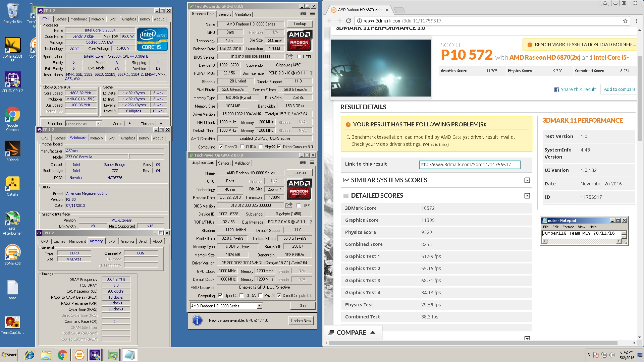Image resolution: width=644 pixels, height=362 pixels.
Task: Toggle DirectCompute 5.0 checkbox in bottom GPU-Z
Action: coord(279,296)
